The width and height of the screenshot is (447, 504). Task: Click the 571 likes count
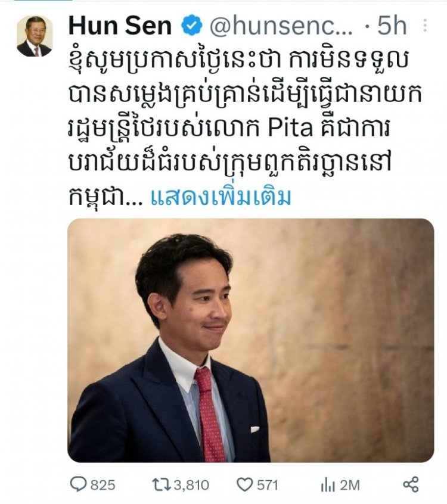[266, 485]
